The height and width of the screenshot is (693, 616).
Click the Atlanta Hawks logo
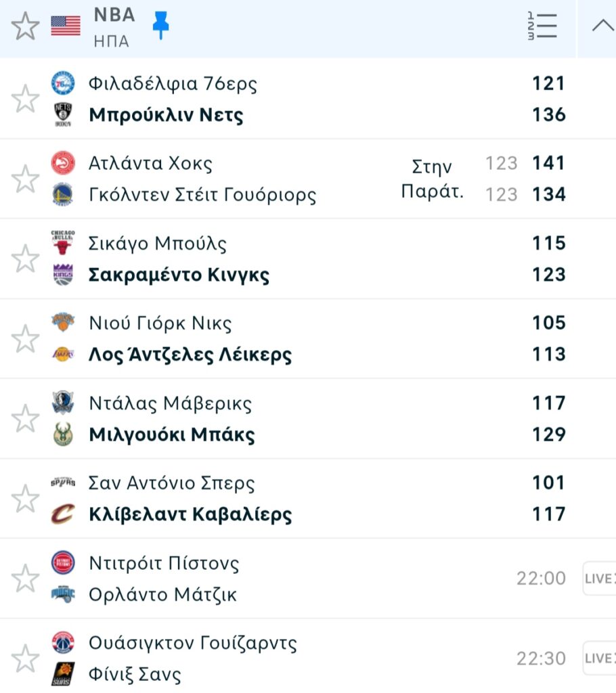63,163
